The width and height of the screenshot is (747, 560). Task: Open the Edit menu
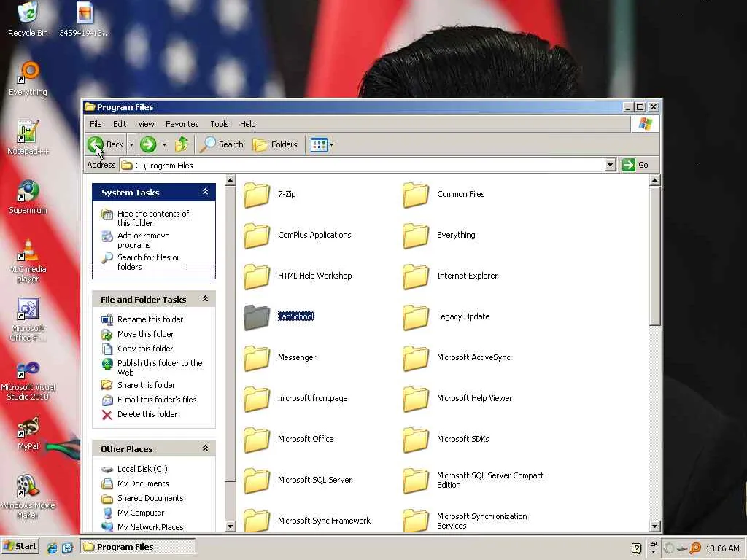click(x=120, y=124)
